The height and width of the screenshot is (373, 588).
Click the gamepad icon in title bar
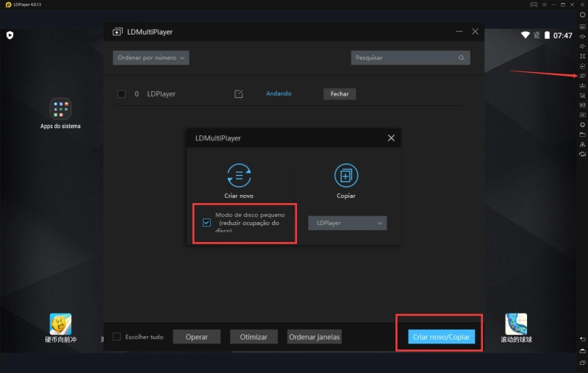click(x=533, y=4)
